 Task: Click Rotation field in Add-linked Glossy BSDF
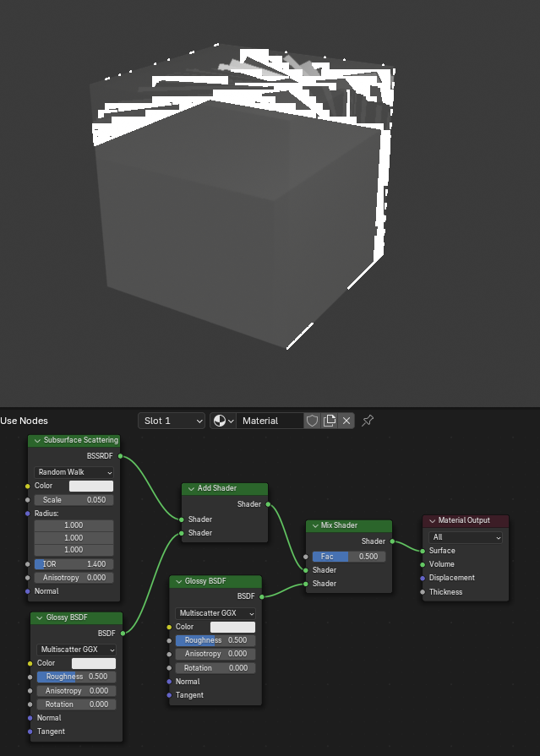[76, 704]
